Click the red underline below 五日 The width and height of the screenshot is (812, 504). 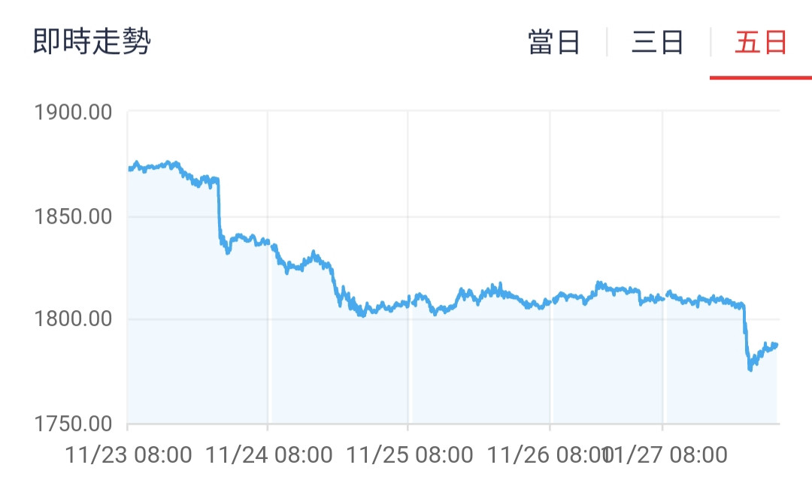coord(760,77)
